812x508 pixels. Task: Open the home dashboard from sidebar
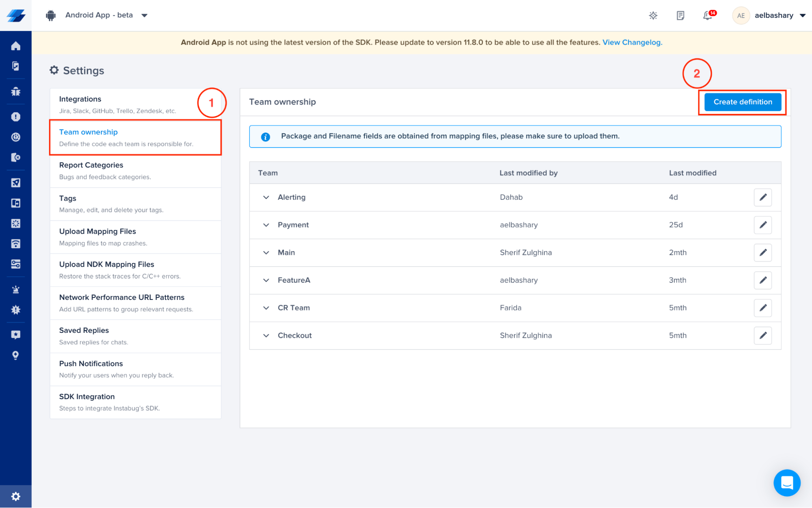point(15,46)
